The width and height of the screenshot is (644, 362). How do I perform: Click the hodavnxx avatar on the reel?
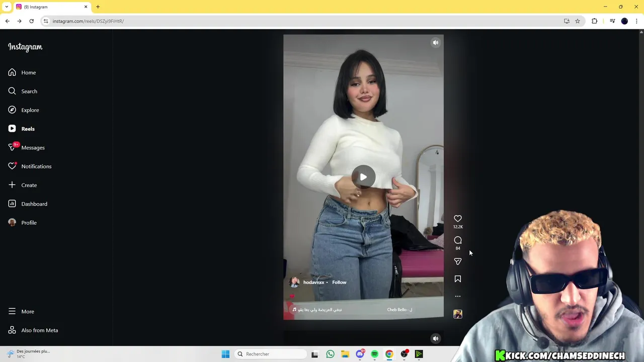pos(295,282)
